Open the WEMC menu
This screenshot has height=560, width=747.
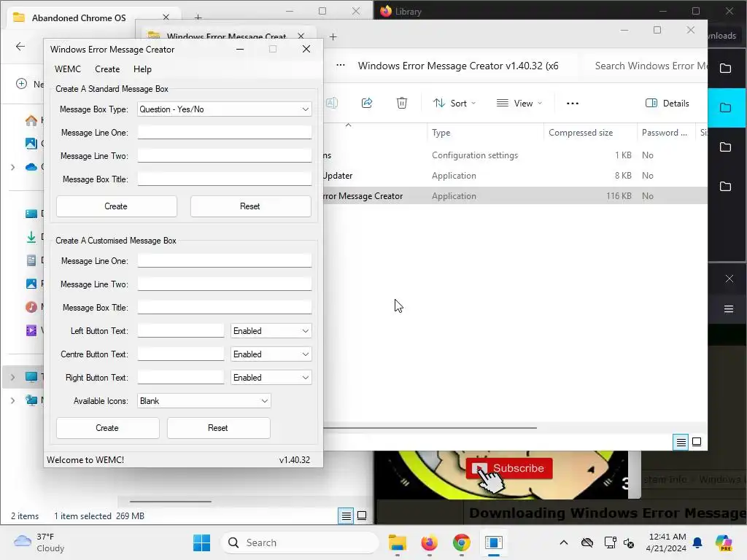click(68, 69)
